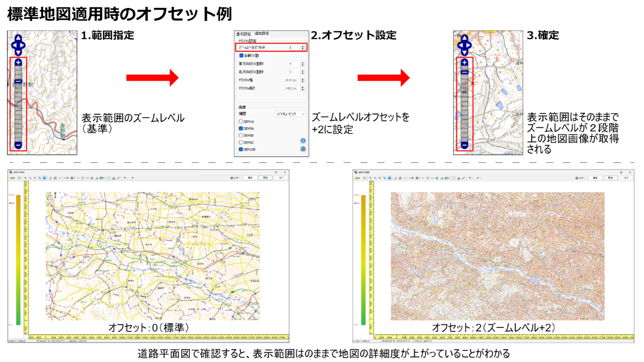Select the 追加設定 tab
The height and width of the screenshot is (362, 644).
click(262, 33)
